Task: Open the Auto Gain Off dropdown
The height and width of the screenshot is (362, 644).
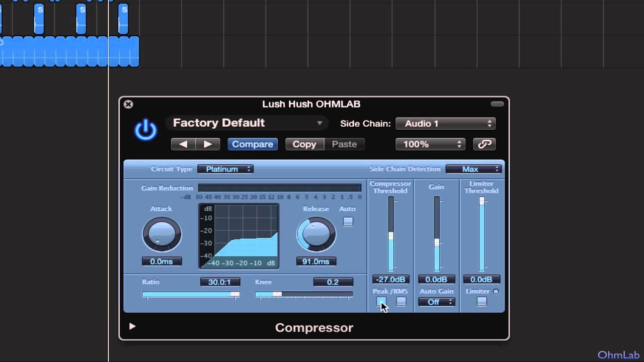Action: [x=436, y=302]
